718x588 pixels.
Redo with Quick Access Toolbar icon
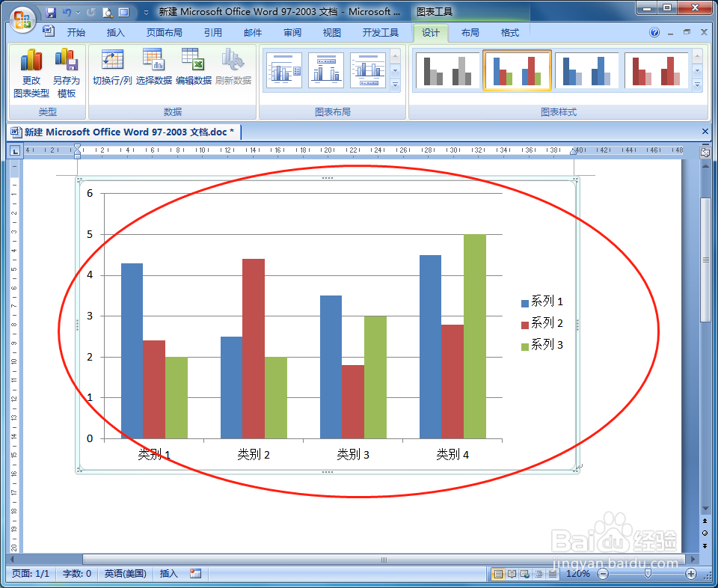click(90, 13)
